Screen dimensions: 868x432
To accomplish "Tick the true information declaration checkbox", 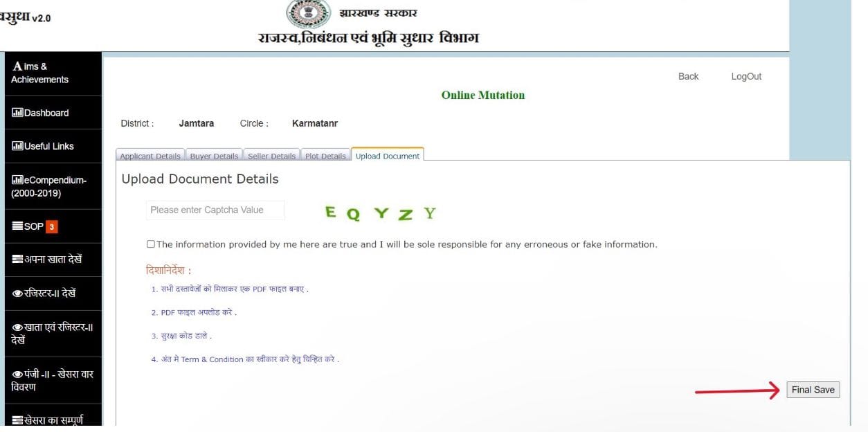I will pyautogui.click(x=151, y=244).
